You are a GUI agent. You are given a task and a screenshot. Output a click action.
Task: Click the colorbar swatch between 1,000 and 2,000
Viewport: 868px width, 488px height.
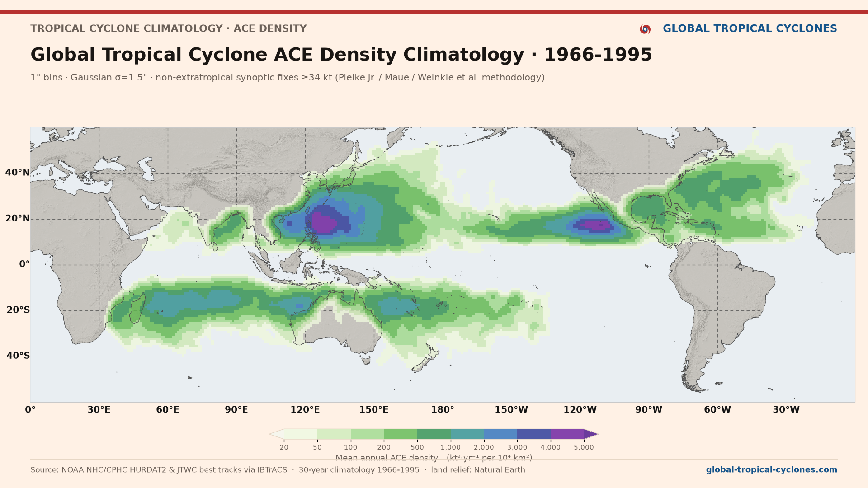coord(467,434)
